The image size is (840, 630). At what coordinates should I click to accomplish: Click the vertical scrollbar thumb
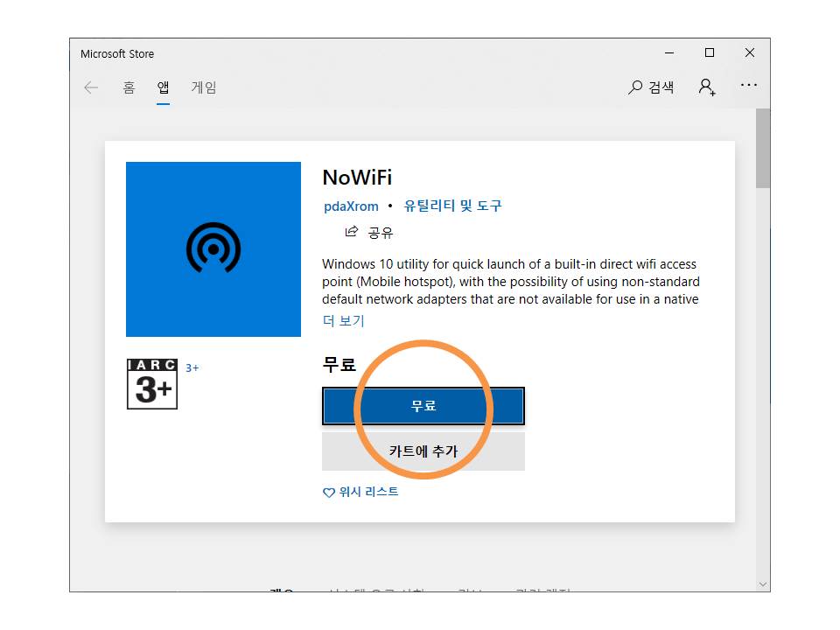pyautogui.click(x=763, y=149)
